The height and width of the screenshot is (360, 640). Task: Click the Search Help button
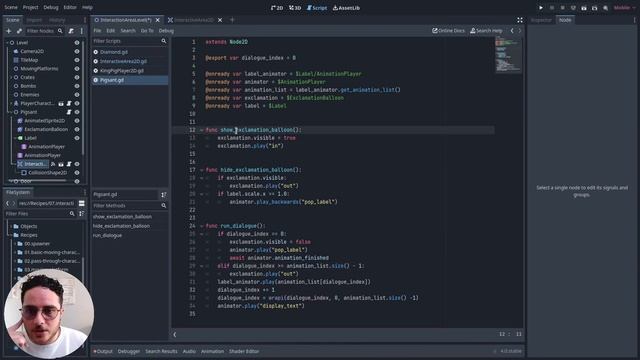(x=486, y=31)
